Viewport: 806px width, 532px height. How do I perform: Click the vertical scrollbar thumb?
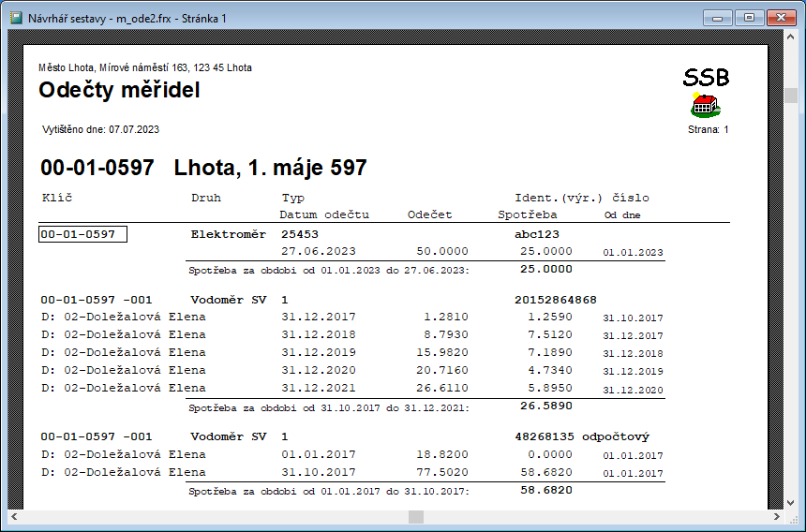pos(791,95)
